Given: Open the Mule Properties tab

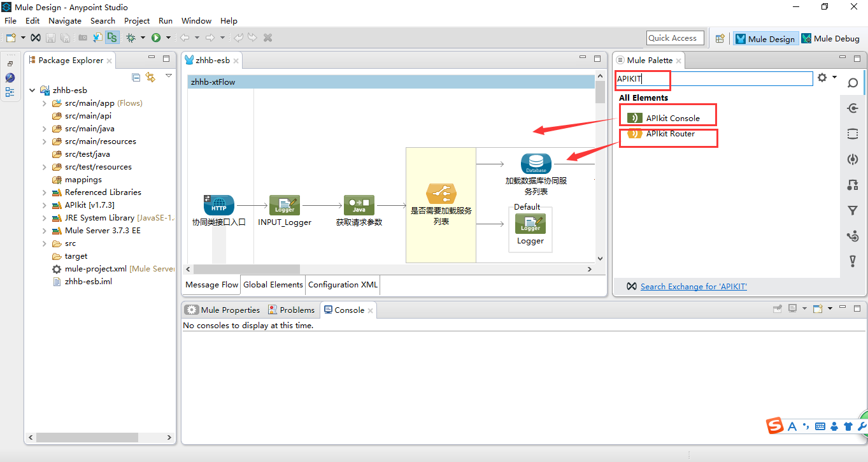Looking at the screenshot, I should click(x=222, y=310).
